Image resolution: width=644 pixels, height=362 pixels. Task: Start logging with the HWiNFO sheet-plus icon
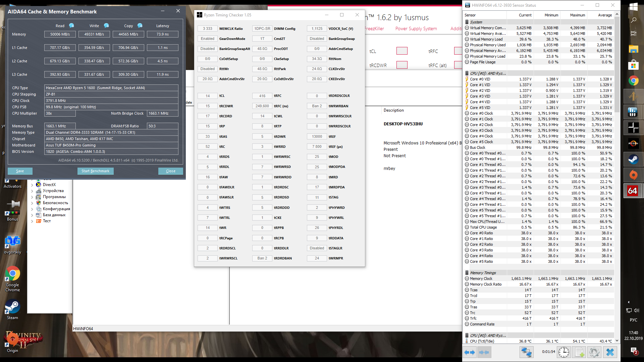click(579, 352)
